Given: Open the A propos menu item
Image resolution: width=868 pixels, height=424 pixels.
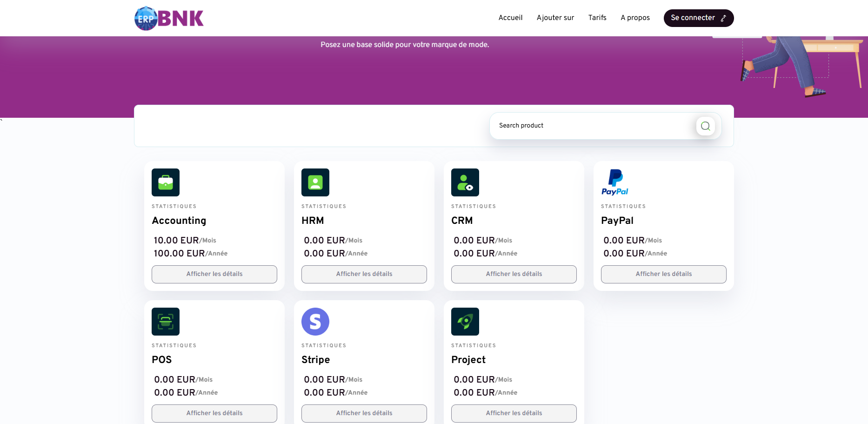Looking at the screenshot, I should (635, 18).
